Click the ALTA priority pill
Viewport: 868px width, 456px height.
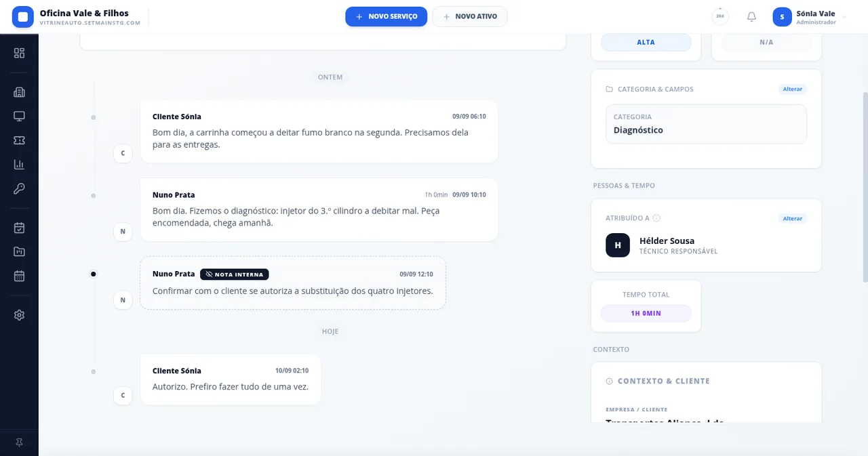tap(646, 42)
